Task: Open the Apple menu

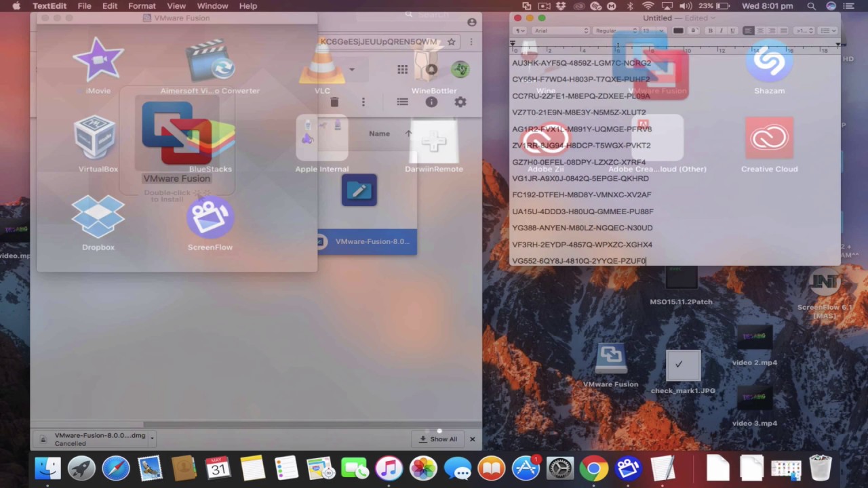Action: [x=16, y=6]
